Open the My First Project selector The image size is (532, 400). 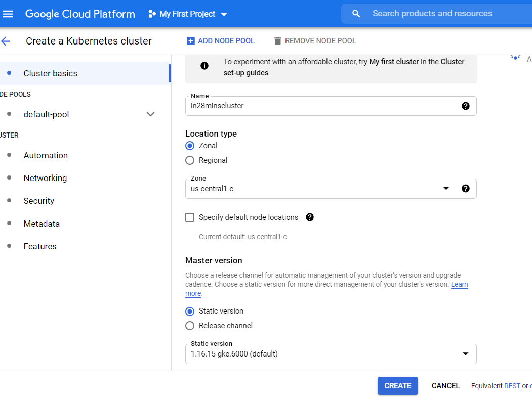(188, 14)
